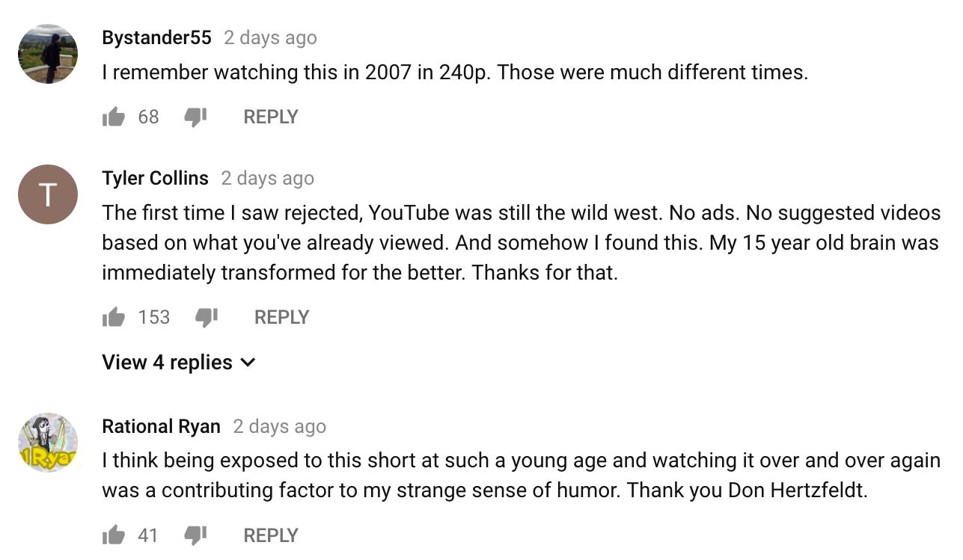Like Bystander55's comment

pyautogui.click(x=114, y=117)
